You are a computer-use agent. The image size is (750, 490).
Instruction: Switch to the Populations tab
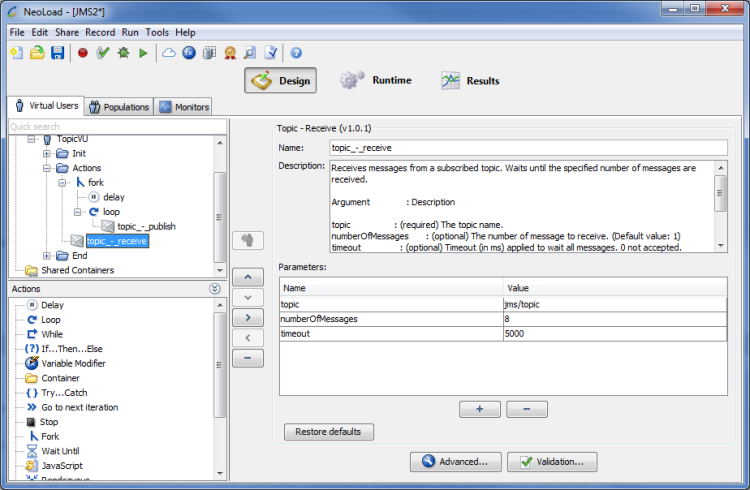pos(118,107)
